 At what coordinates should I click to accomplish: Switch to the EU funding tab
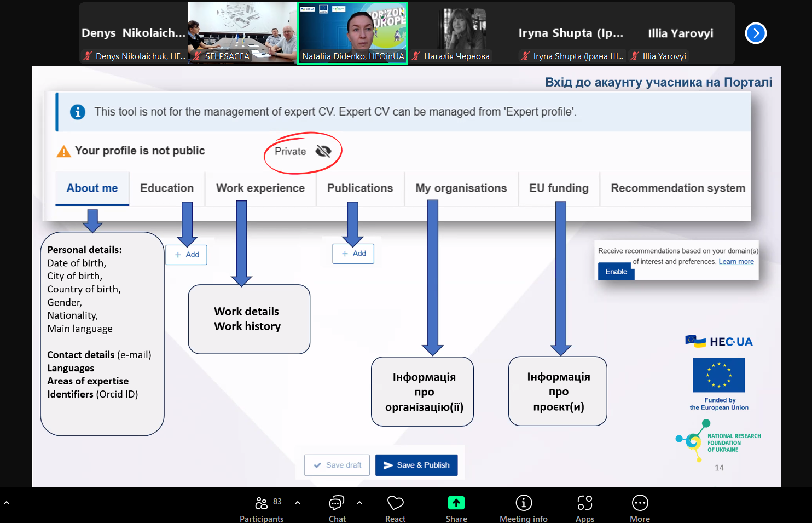pyautogui.click(x=558, y=188)
